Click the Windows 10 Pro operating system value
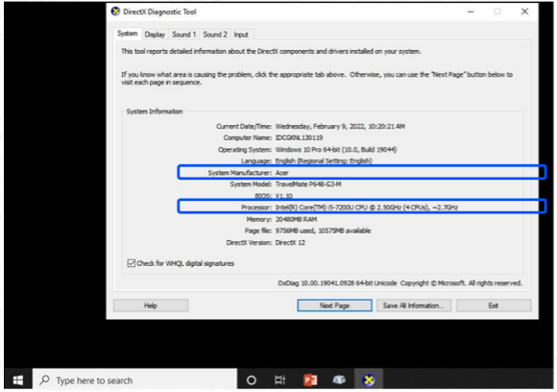 coord(336,150)
